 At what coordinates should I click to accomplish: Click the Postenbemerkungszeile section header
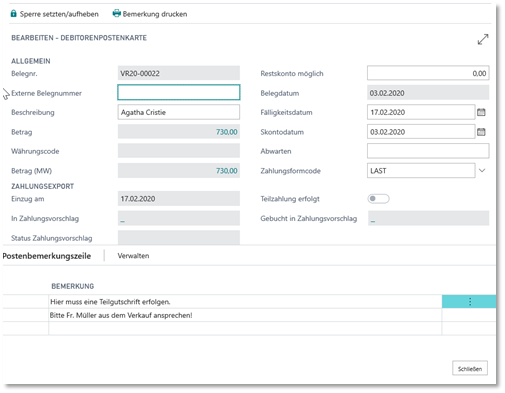47,256
